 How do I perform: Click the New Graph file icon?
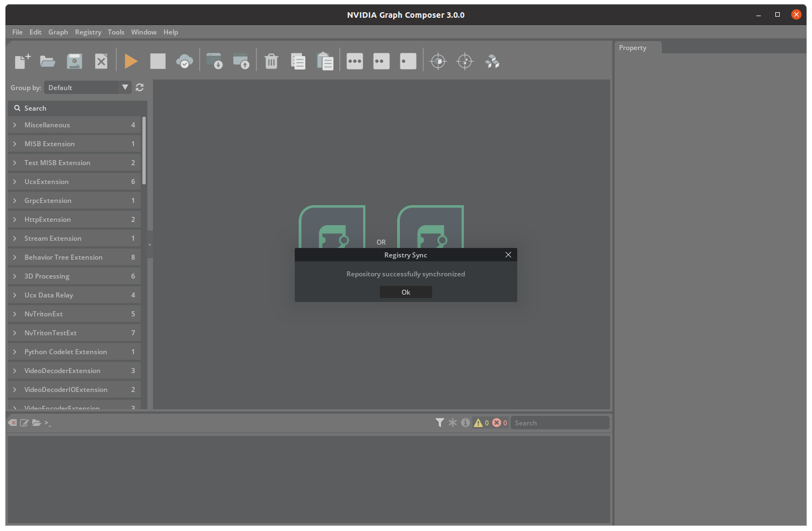22,61
